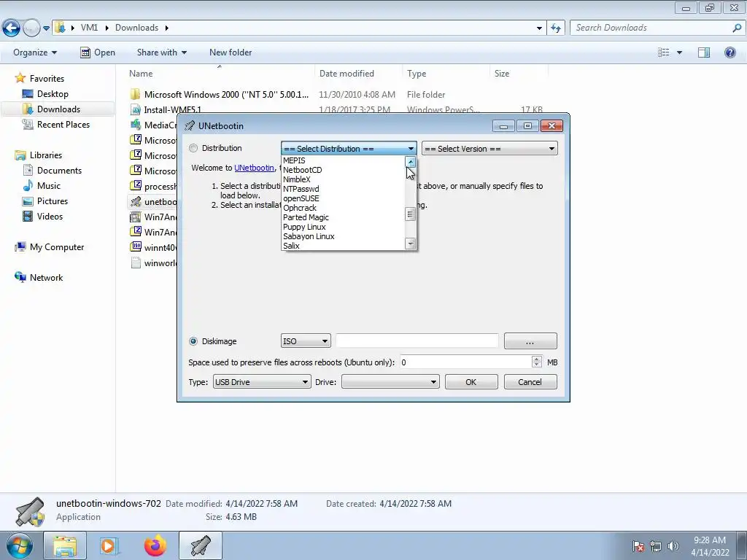Open Documents library
The image size is (747, 560).
[x=59, y=171]
